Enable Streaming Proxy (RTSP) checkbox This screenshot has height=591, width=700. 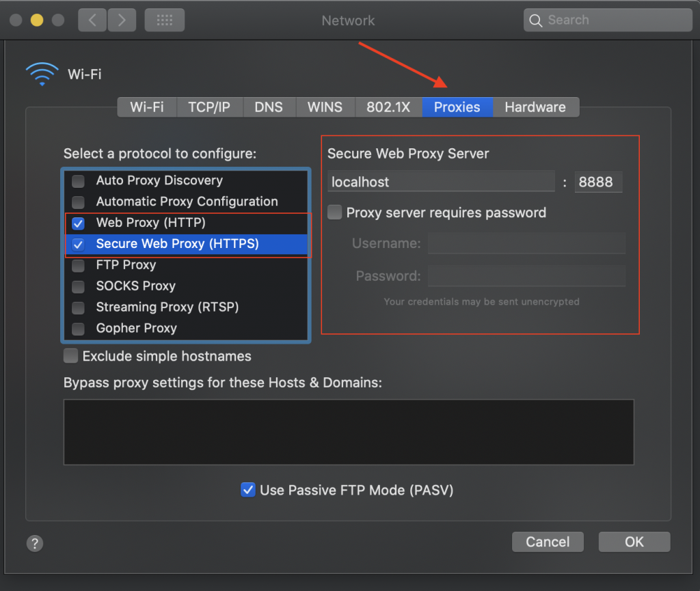click(x=78, y=307)
